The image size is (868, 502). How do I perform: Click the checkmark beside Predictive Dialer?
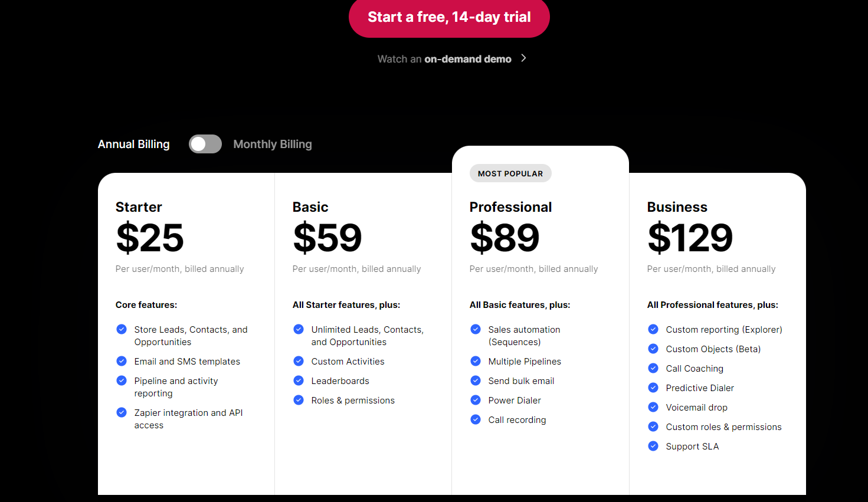click(x=653, y=388)
